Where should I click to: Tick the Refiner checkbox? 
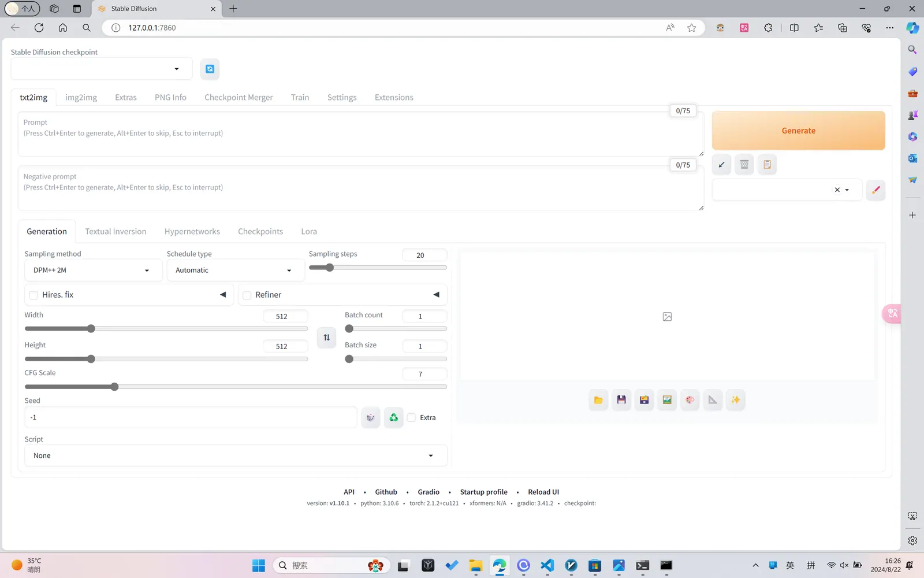coord(247,295)
